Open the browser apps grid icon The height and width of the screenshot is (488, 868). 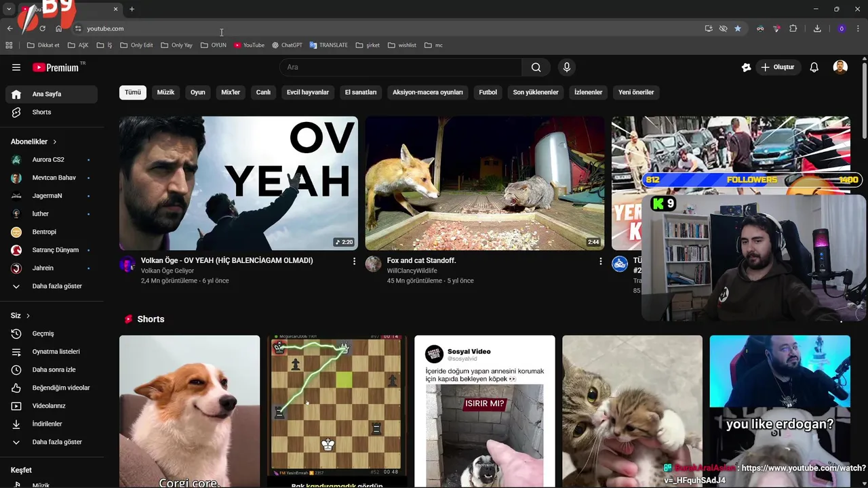(x=9, y=45)
